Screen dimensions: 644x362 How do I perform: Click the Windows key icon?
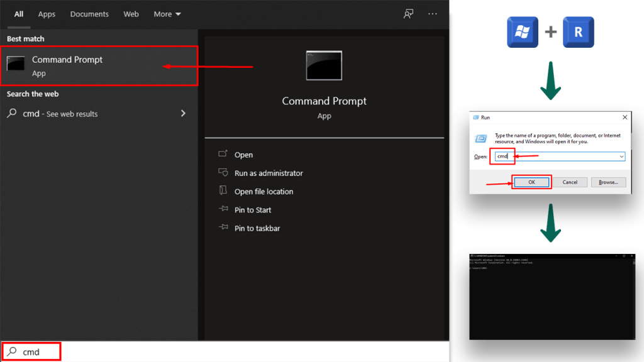point(523,32)
